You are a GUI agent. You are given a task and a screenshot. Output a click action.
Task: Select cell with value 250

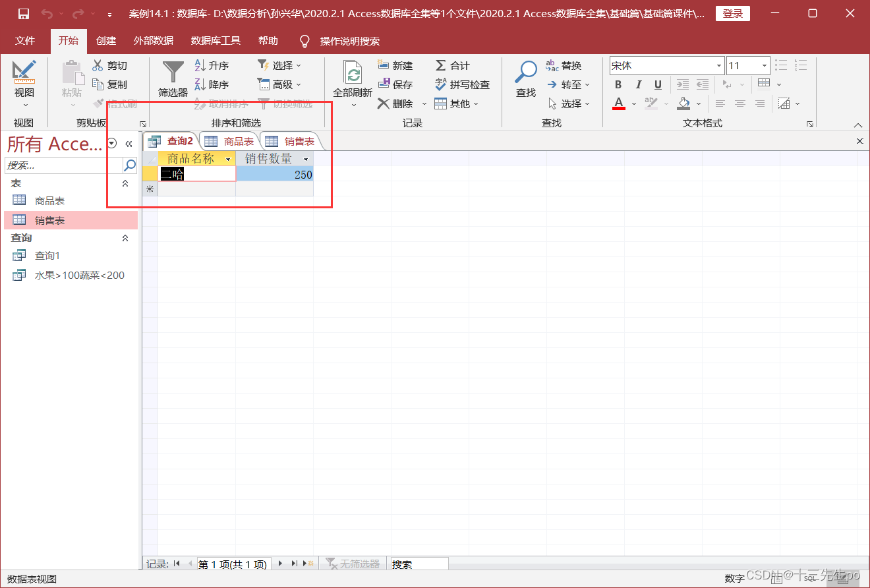click(x=274, y=174)
